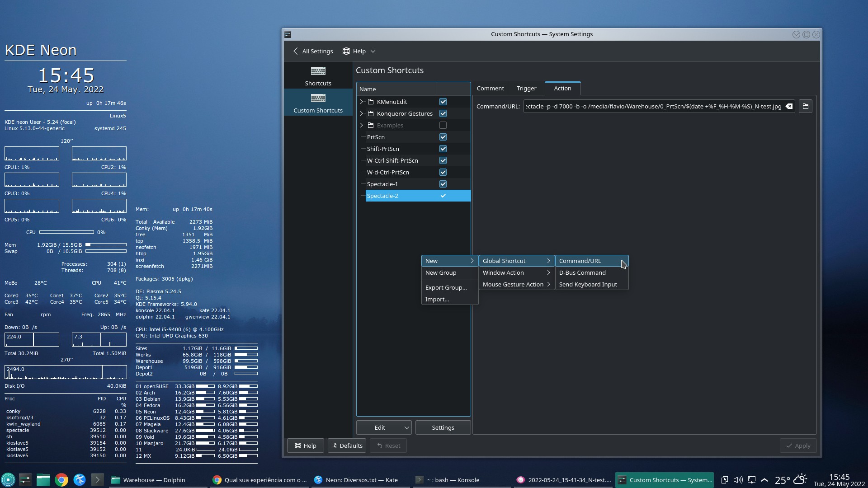868x488 pixels.
Task: Enable the Examples group checkbox
Action: 443,125
